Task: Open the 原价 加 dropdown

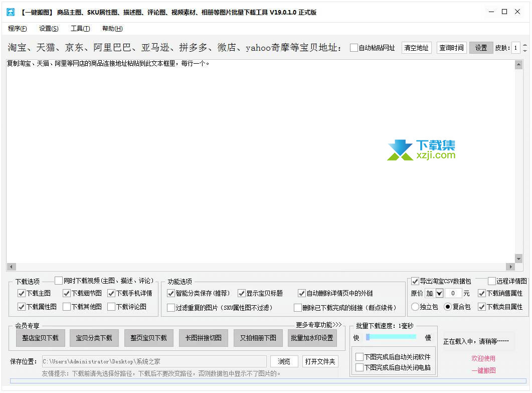Action: [440, 293]
